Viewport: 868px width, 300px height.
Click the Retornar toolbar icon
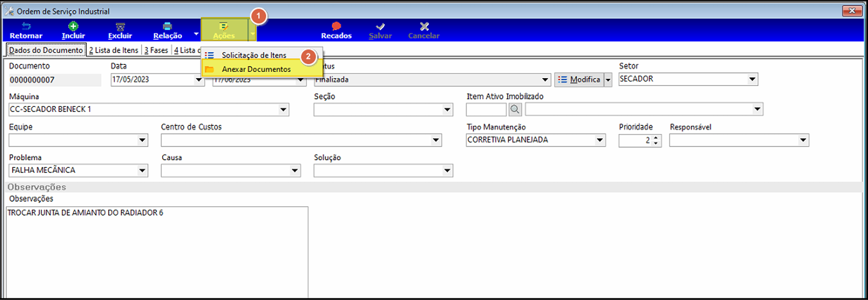pyautogui.click(x=26, y=26)
